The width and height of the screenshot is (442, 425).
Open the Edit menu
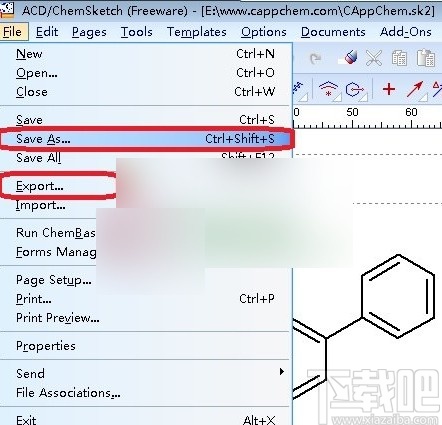pyautogui.click(x=47, y=32)
